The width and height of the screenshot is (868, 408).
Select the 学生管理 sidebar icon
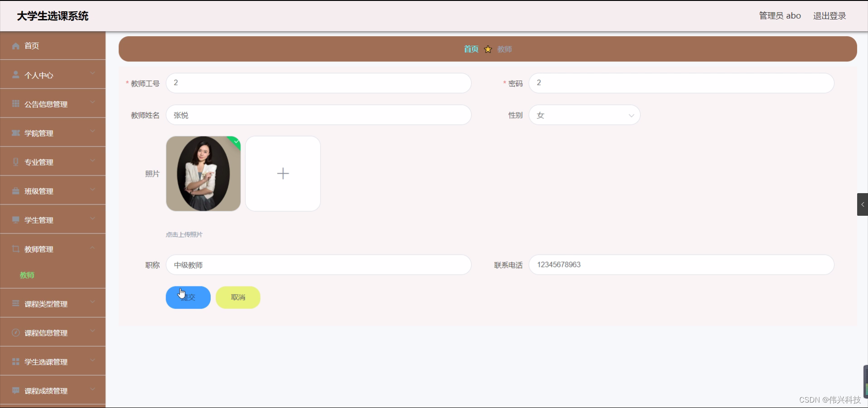(15, 220)
